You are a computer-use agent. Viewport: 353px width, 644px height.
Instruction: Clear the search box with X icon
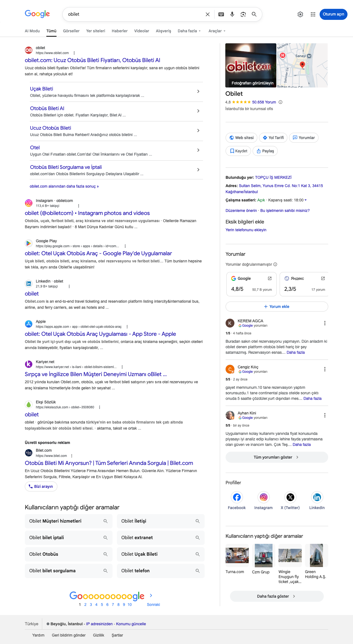208,14
